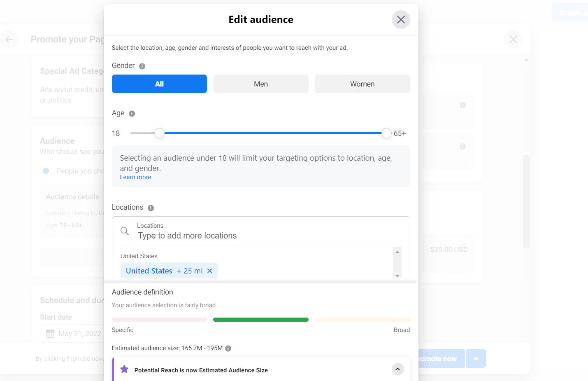Collapse the Potential Reach notice chevron
588x381 pixels.
[397, 369]
